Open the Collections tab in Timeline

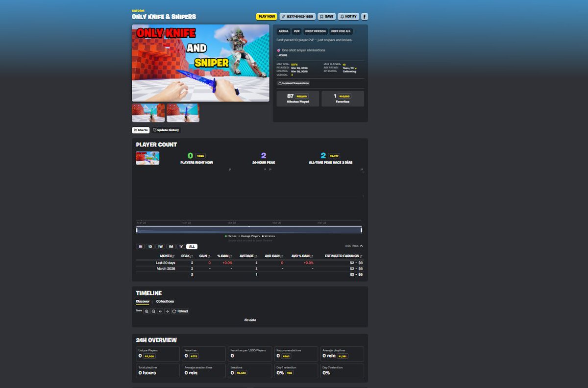tap(165, 301)
